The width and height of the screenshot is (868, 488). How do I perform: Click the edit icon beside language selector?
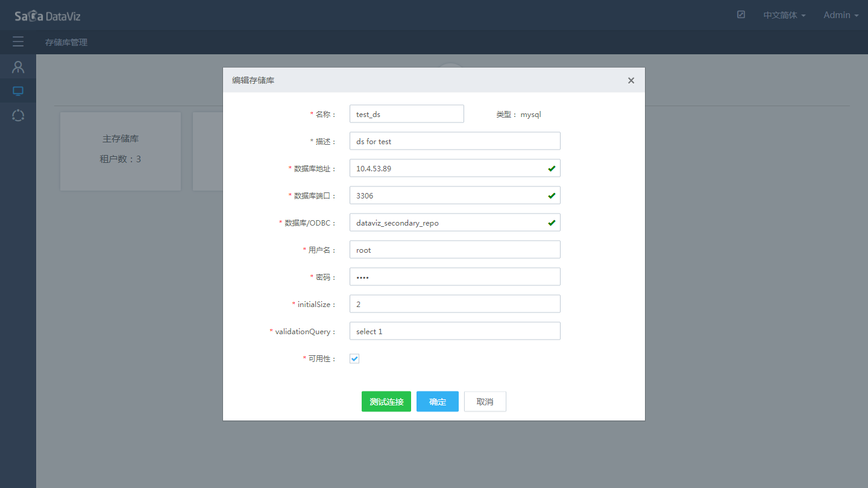pos(741,14)
